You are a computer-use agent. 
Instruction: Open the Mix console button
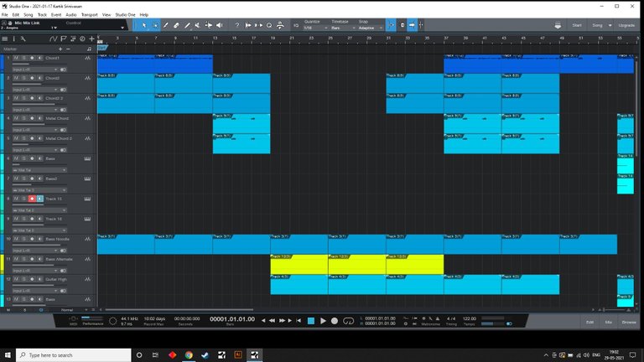coord(609,322)
